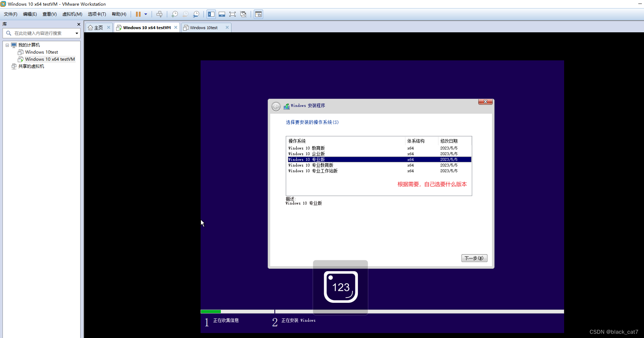Collapse the 我的计算机 tree node
Image resolution: width=644 pixels, height=338 pixels.
coord(7,45)
